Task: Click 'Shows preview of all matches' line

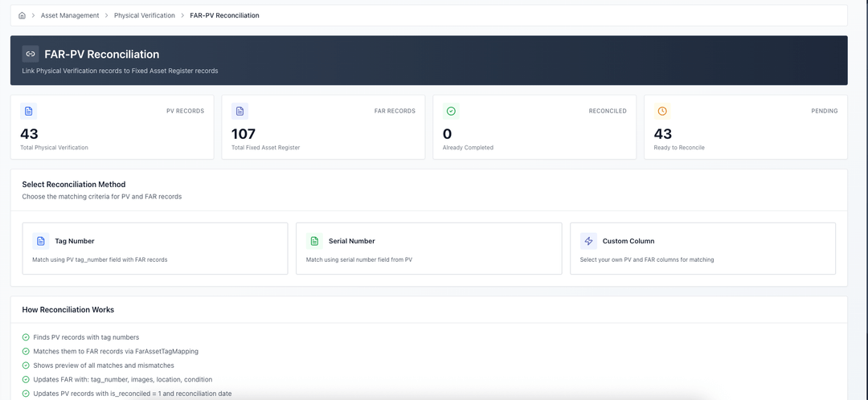Action: click(104, 365)
